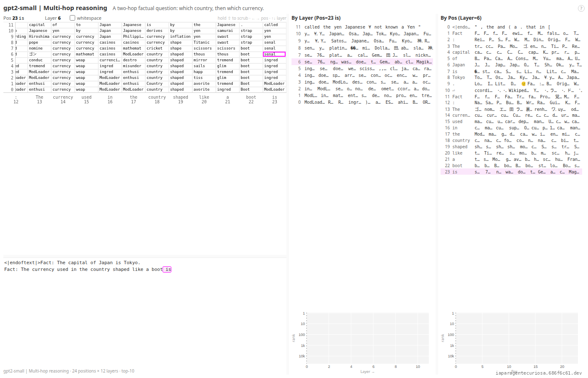Select highlighted layer 6 row in By Layer list

point(362,62)
